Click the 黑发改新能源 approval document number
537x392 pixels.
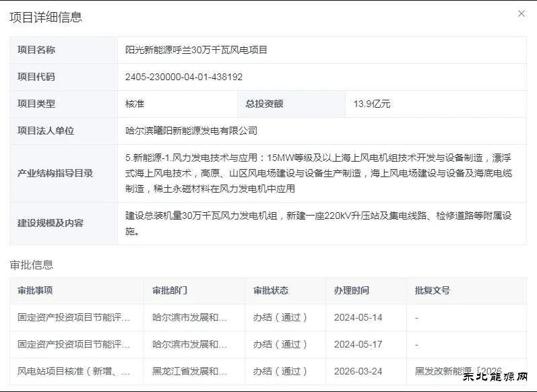(458, 371)
